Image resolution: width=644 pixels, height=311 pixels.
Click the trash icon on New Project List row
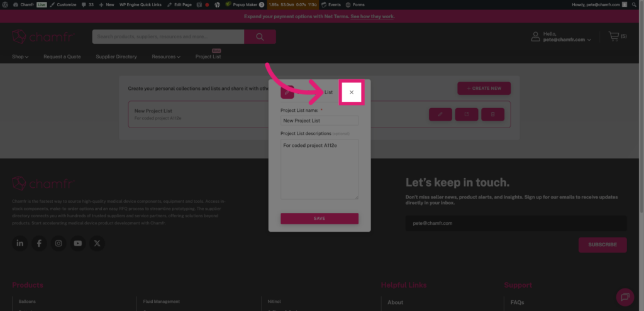pyautogui.click(x=493, y=114)
